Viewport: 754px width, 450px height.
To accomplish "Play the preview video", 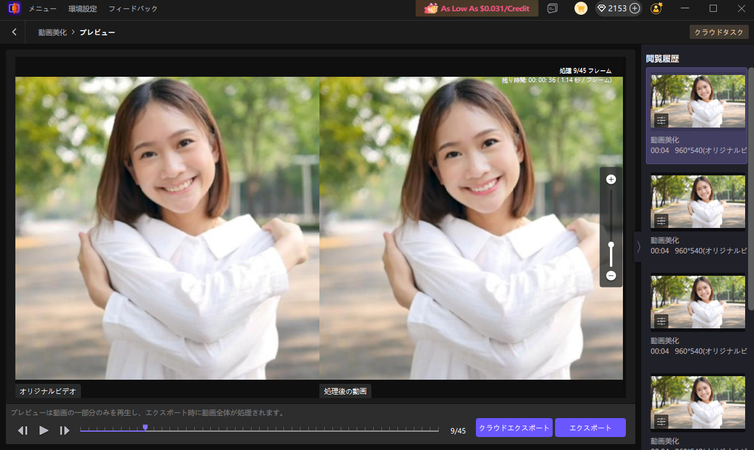I will pyautogui.click(x=44, y=430).
